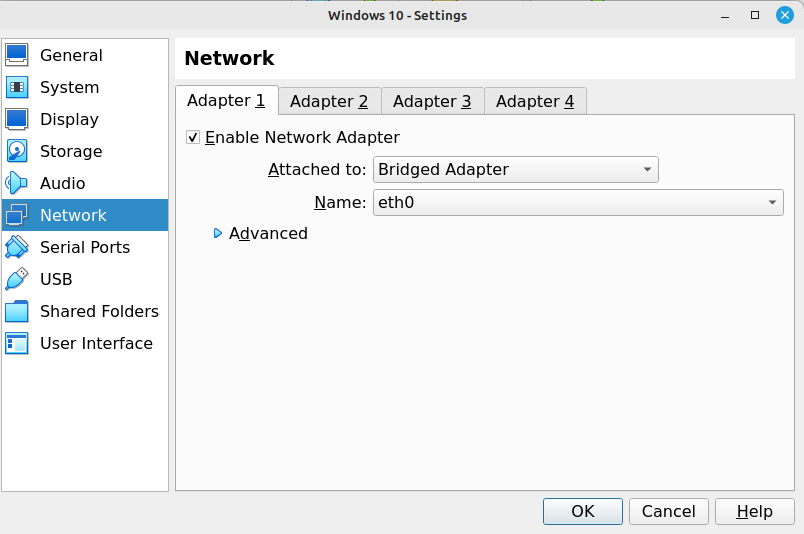Click the User Interface window icon

coord(17,343)
